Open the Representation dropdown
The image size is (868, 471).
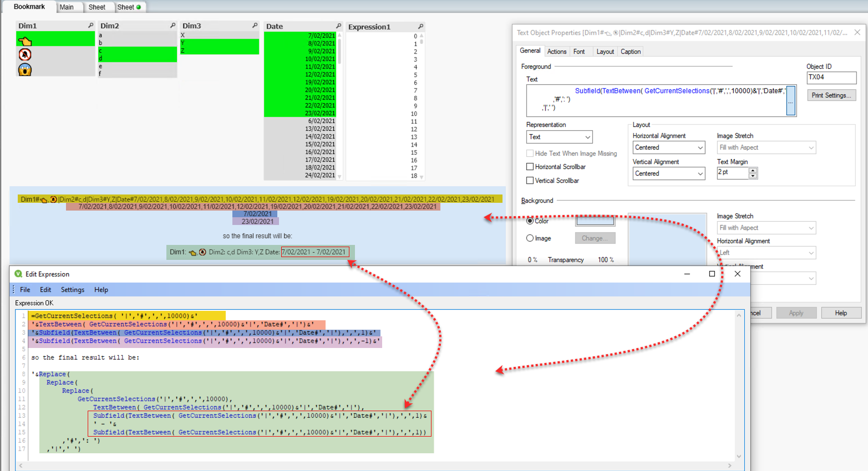click(559, 137)
